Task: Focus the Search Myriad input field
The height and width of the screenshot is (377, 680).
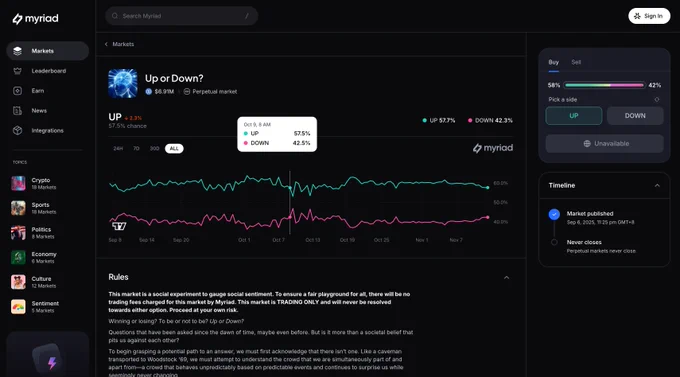Action: pos(182,16)
